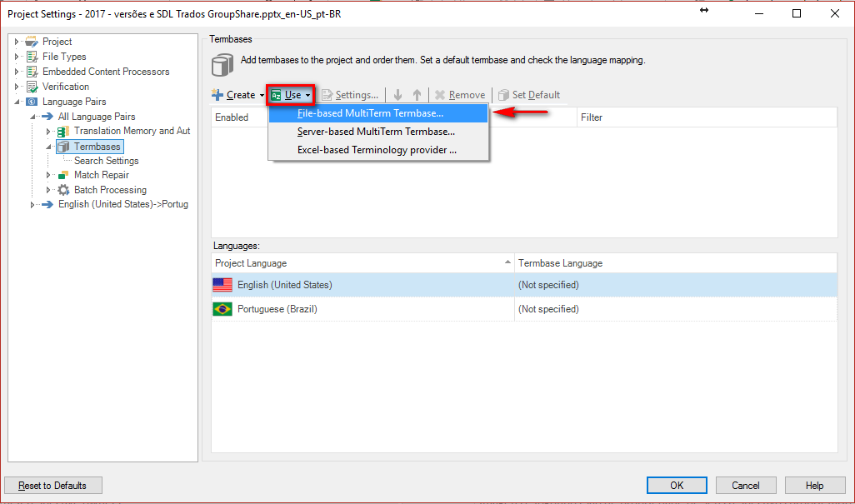Viewport: 855px width, 504px height.
Task: Collapse the All Language Pairs node
Action: point(32,117)
